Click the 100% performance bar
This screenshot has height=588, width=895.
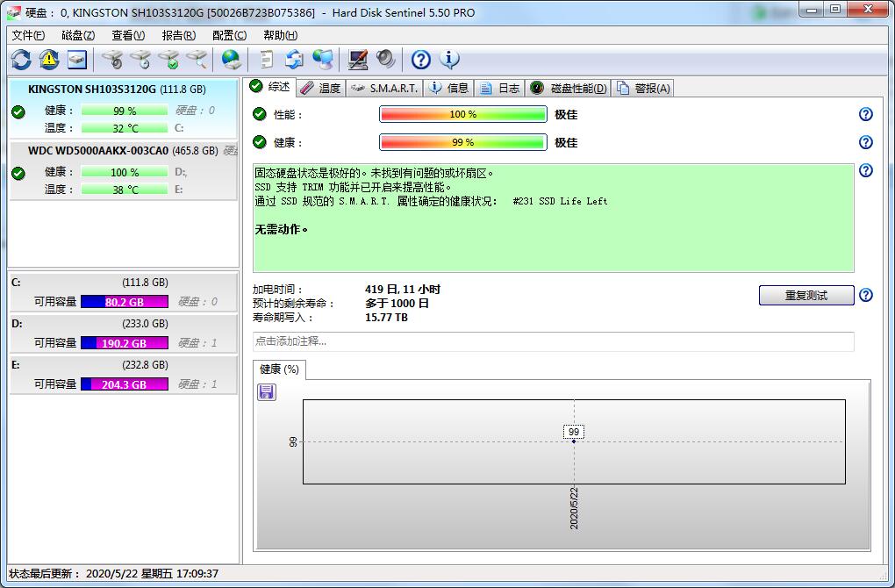[463, 113]
